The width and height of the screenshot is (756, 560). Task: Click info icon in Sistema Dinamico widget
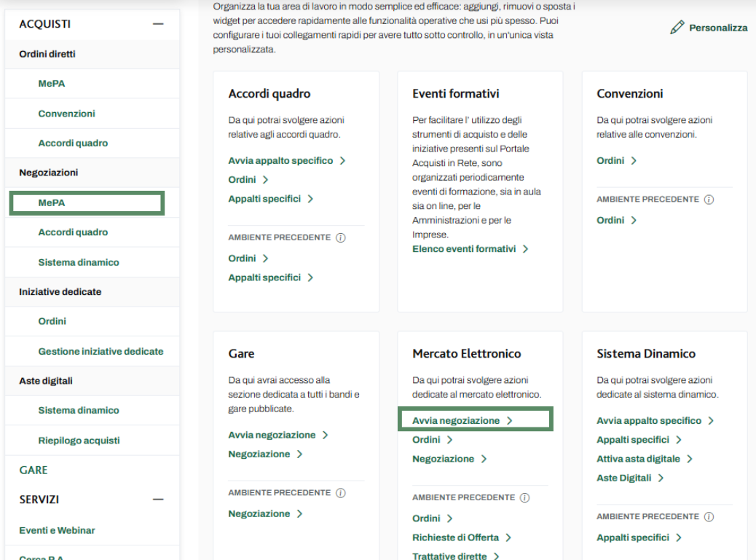point(709,517)
